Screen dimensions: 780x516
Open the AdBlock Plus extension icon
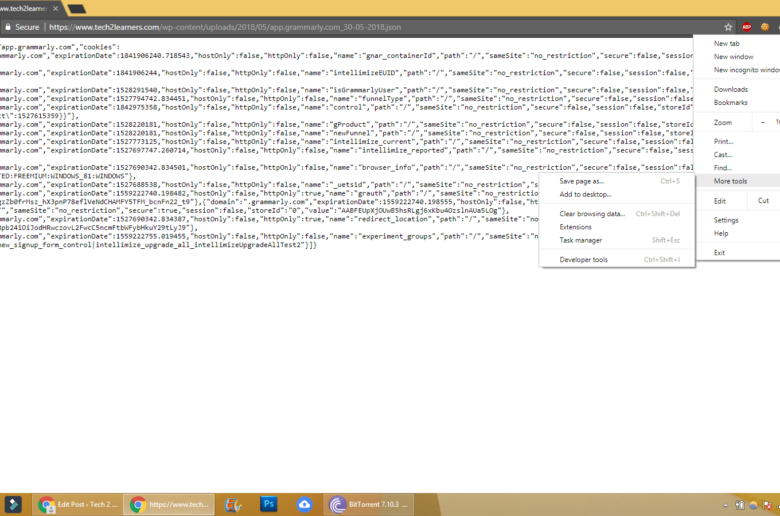pyautogui.click(x=747, y=27)
